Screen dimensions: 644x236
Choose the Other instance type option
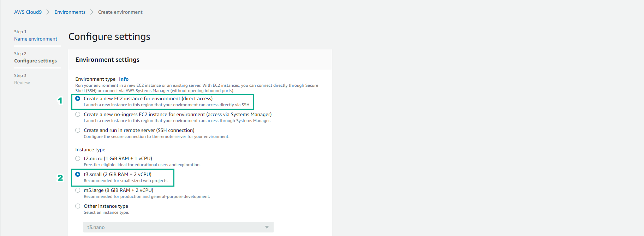[x=78, y=206]
